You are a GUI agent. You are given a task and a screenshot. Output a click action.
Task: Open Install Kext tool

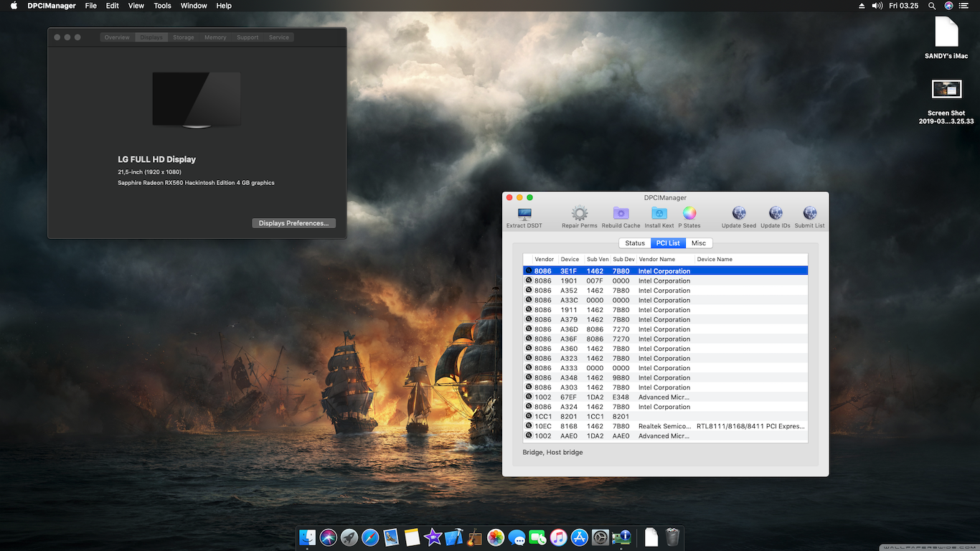pyautogui.click(x=659, y=217)
